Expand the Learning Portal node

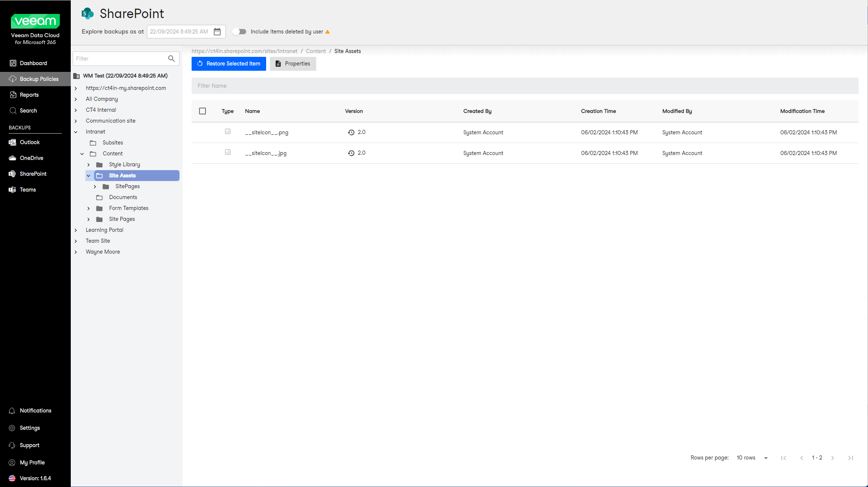tap(76, 230)
